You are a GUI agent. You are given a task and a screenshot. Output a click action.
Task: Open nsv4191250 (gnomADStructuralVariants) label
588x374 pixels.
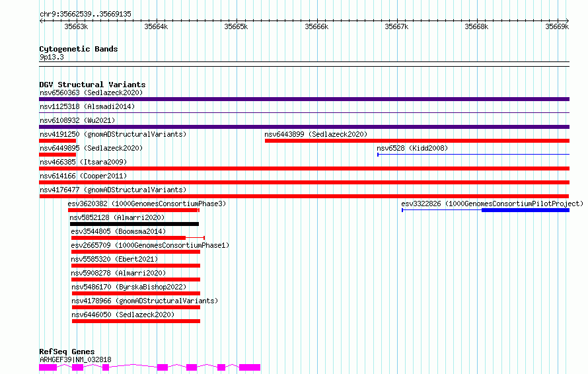click(113, 134)
